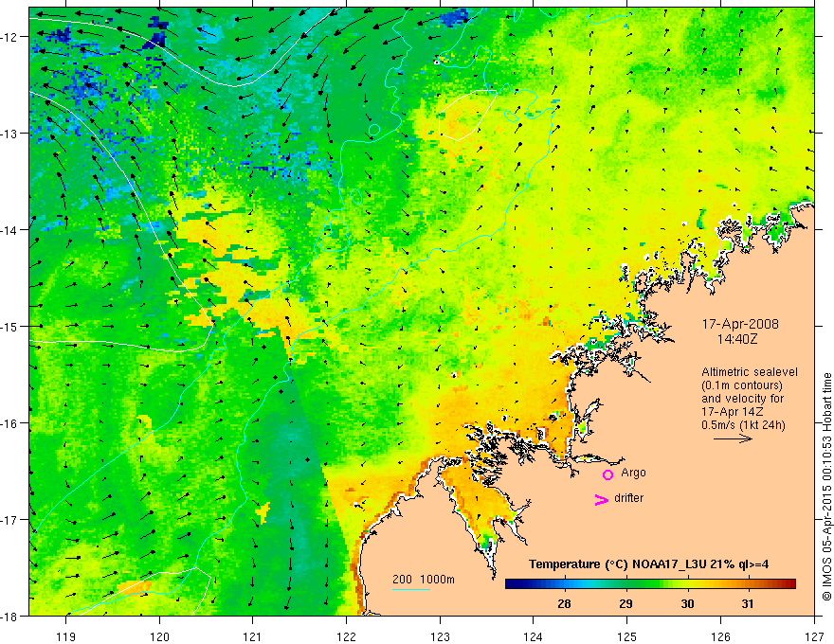Click the '125' longitude axis label

[626, 636]
